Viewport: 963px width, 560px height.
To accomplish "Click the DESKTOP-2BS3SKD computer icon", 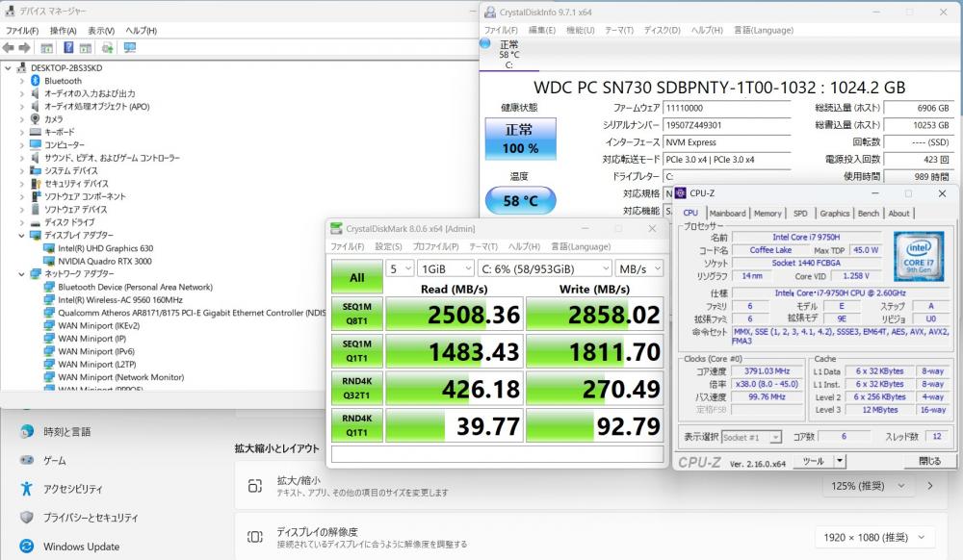I will (x=22, y=68).
